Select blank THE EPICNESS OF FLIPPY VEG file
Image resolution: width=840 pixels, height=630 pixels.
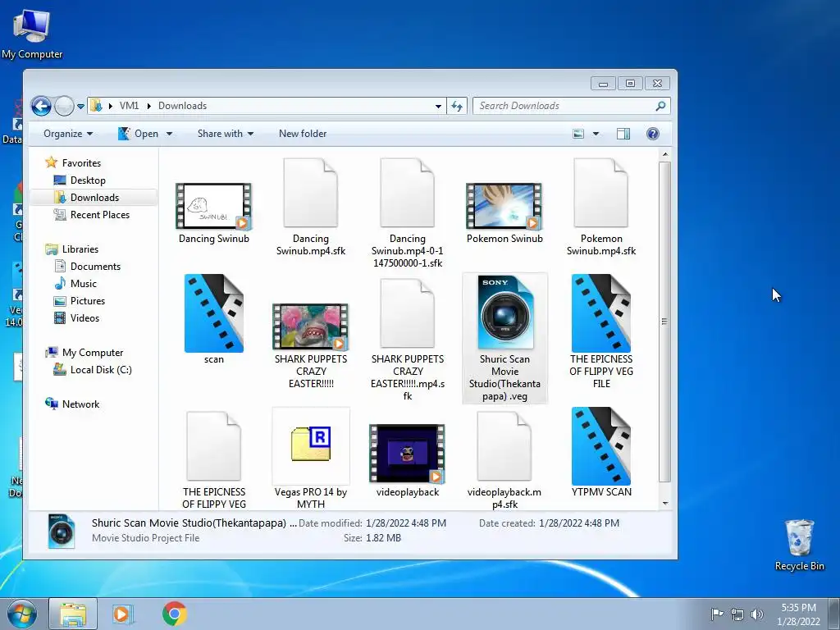point(214,459)
